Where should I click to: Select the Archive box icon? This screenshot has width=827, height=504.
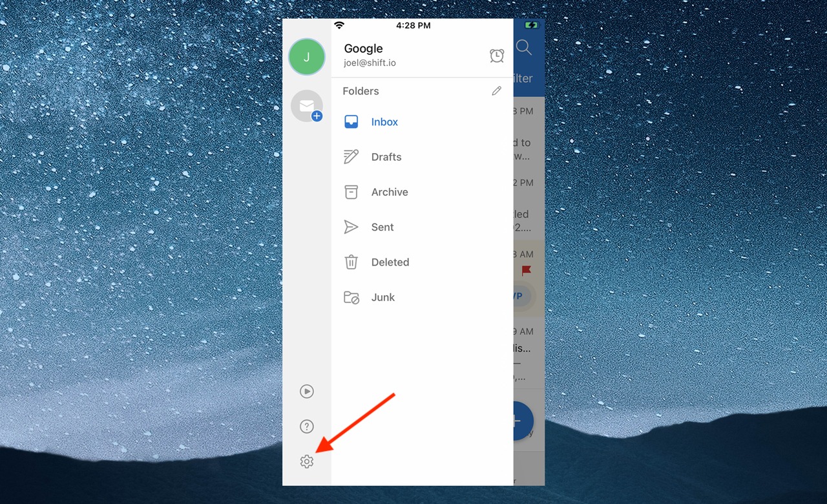coord(351,192)
